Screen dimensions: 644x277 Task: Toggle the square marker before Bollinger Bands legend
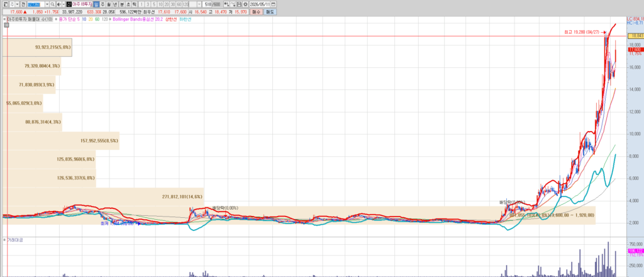tap(110, 20)
